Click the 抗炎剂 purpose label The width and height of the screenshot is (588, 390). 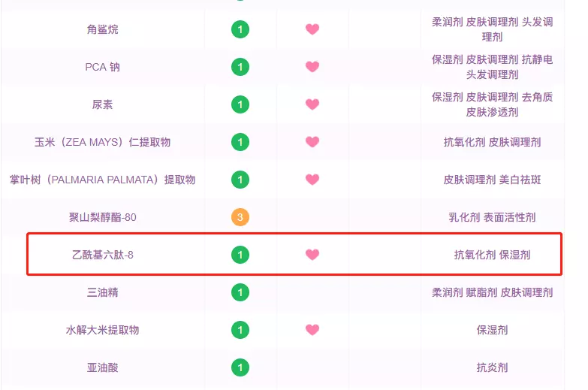492,367
